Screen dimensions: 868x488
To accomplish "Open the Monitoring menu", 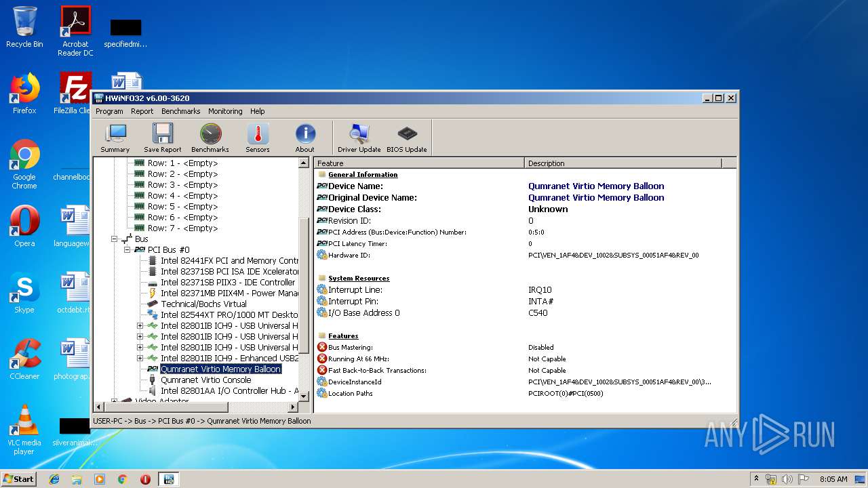I will 225,111.
